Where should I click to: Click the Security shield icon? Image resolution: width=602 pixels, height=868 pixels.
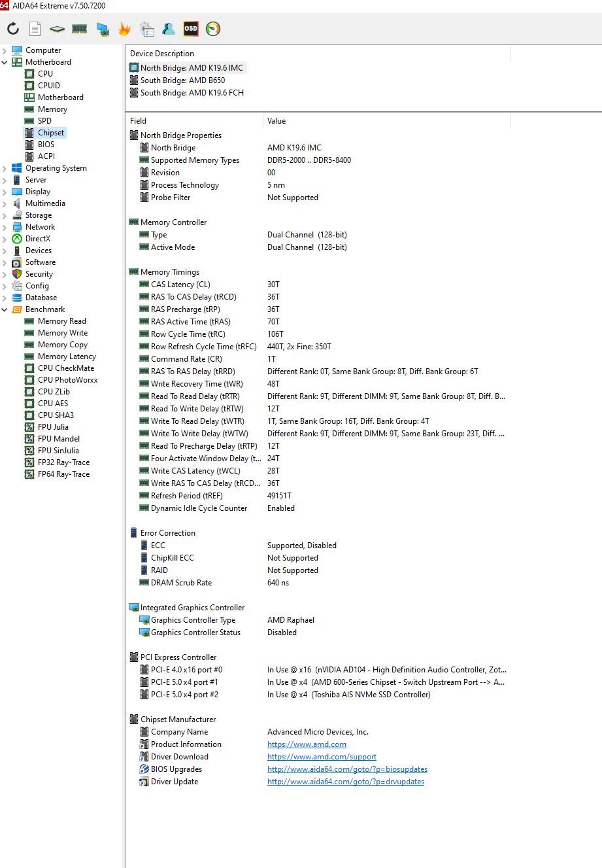click(17, 274)
